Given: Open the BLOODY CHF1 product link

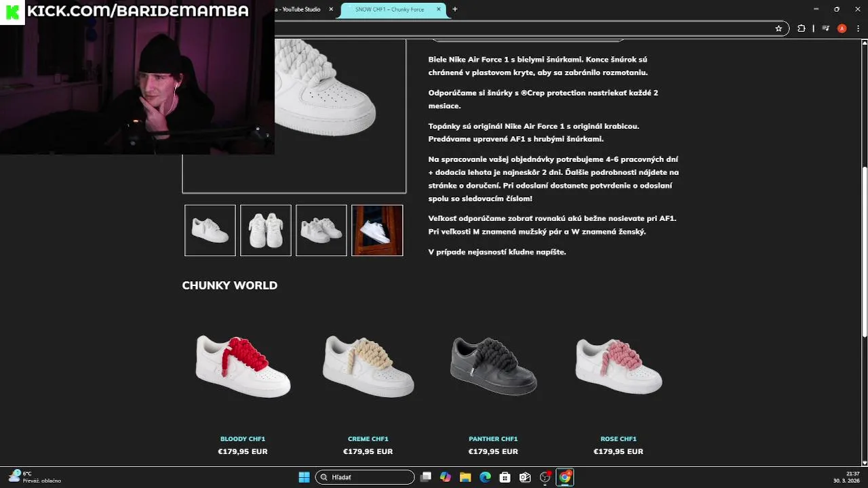Looking at the screenshot, I should [243, 439].
